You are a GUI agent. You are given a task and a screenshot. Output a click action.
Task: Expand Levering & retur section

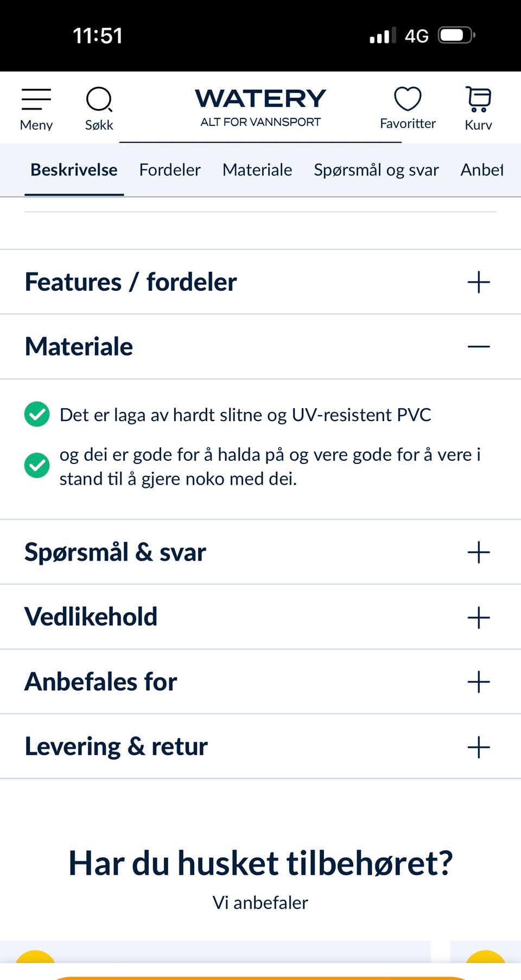coord(260,746)
